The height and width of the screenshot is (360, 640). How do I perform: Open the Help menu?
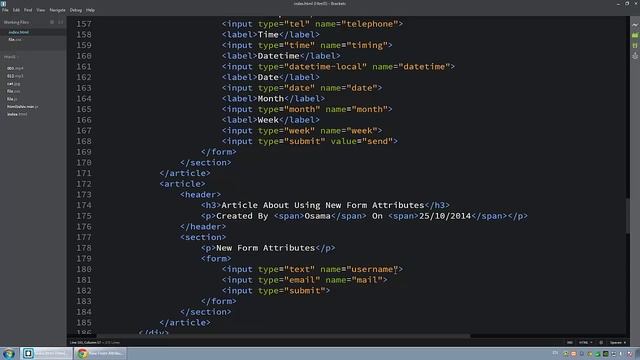[90, 10]
